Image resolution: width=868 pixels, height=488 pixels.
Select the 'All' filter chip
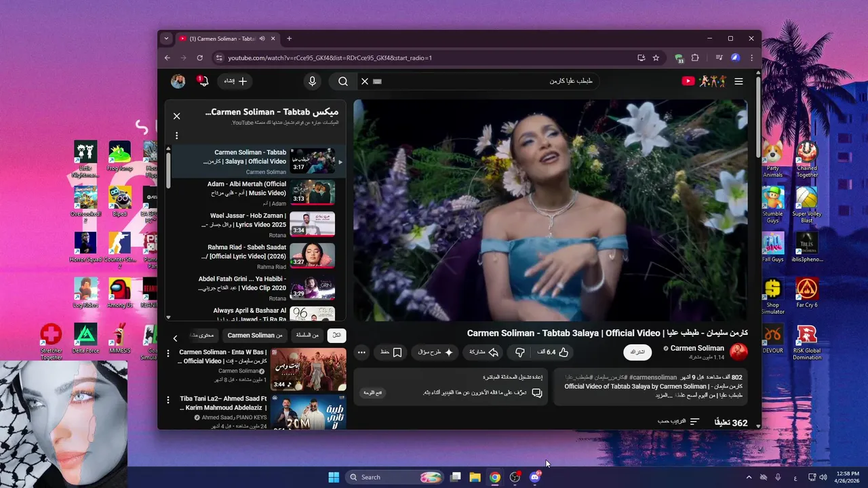336,335
